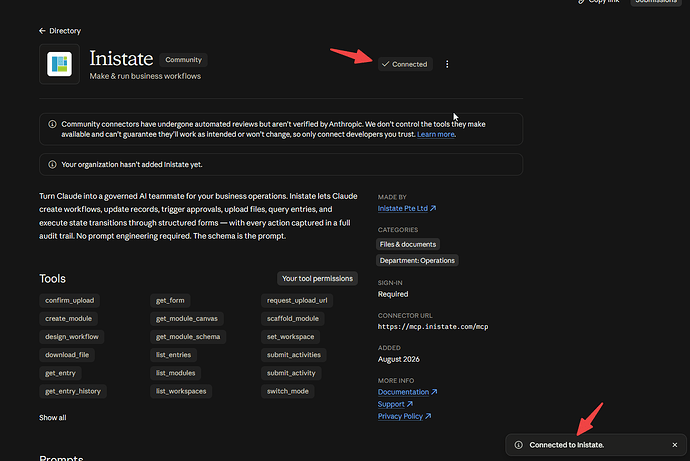Viewport: 690px width, 461px height.
Task: Open Inistate Pte Ltd link
Action: 407,208
